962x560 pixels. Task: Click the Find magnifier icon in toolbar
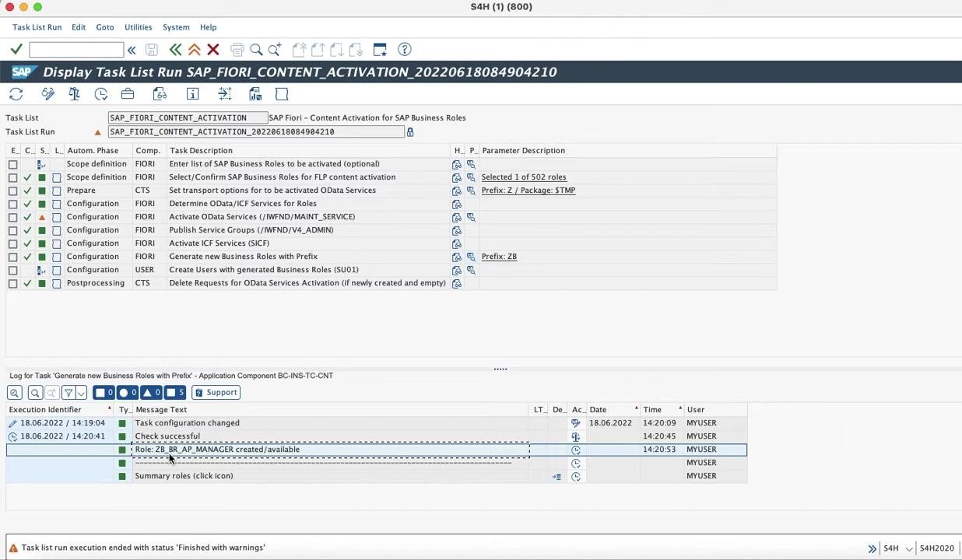point(256,50)
